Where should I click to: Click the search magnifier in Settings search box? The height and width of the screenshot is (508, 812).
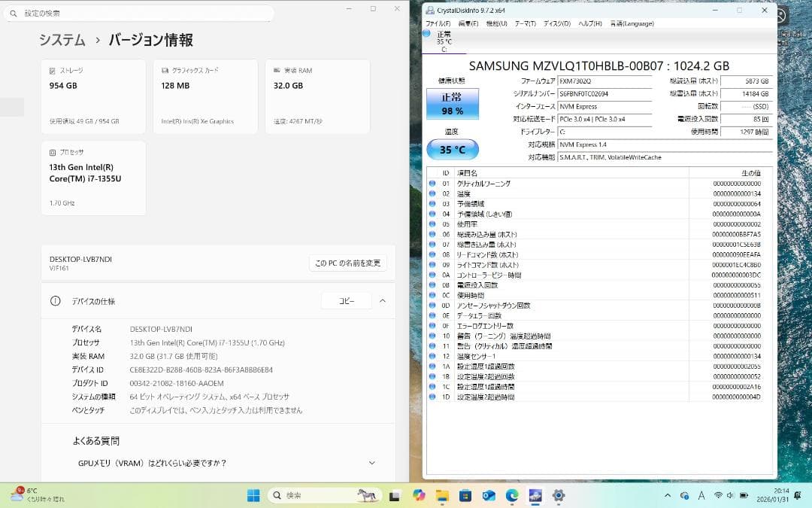(14, 13)
